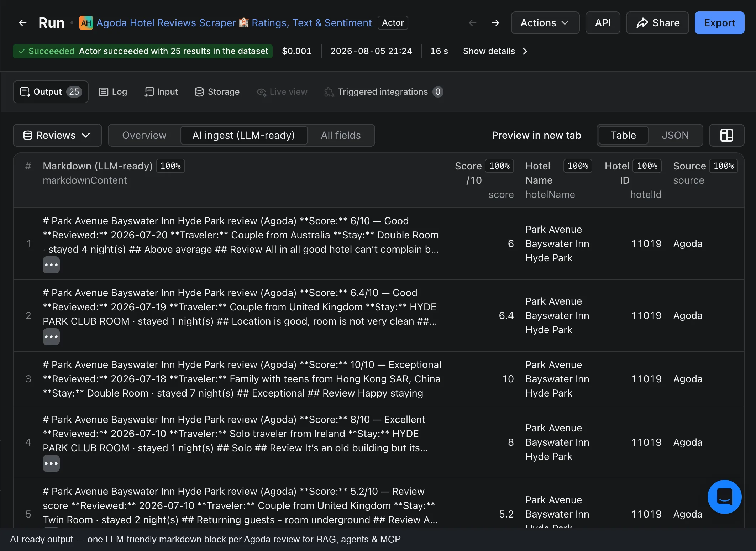Screen dimensions: 756x551
Task: Switch to the Input tab
Action: (161, 92)
